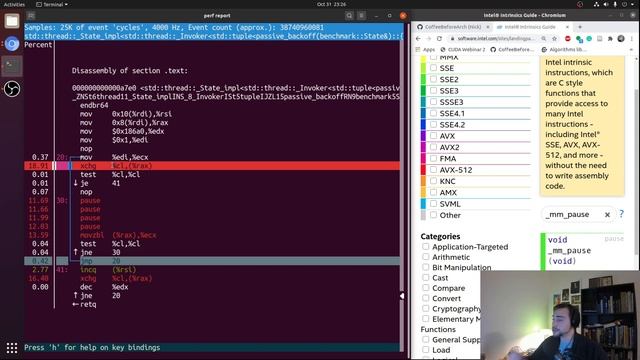This screenshot has height=360, width=640.
Task: Open a new Chromium tab
Action: click(x=580, y=27)
